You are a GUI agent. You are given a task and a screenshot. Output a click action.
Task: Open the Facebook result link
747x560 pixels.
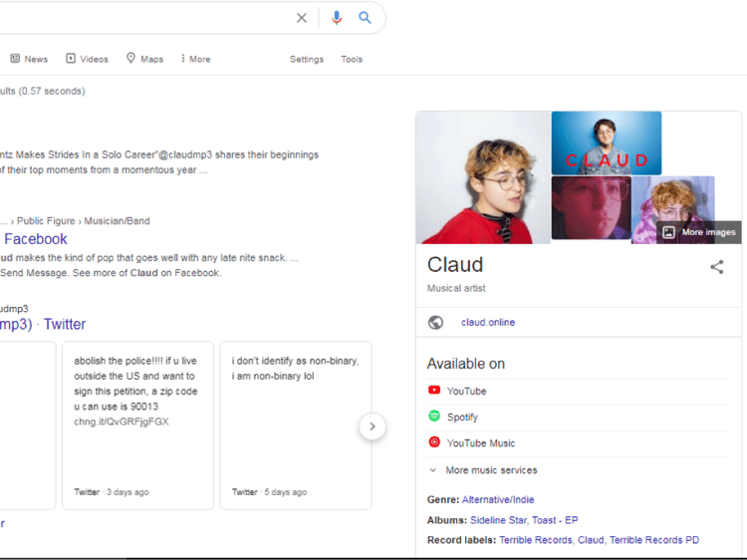[36, 239]
